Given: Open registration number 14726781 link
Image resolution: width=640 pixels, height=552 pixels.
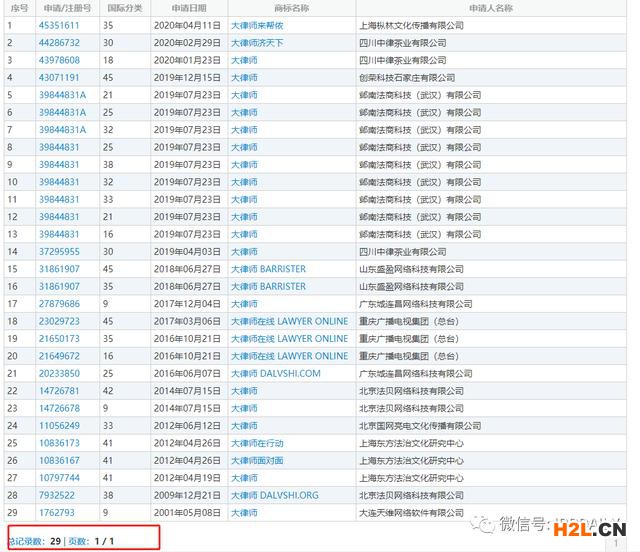Looking at the screenshot, I should (59, 391).
